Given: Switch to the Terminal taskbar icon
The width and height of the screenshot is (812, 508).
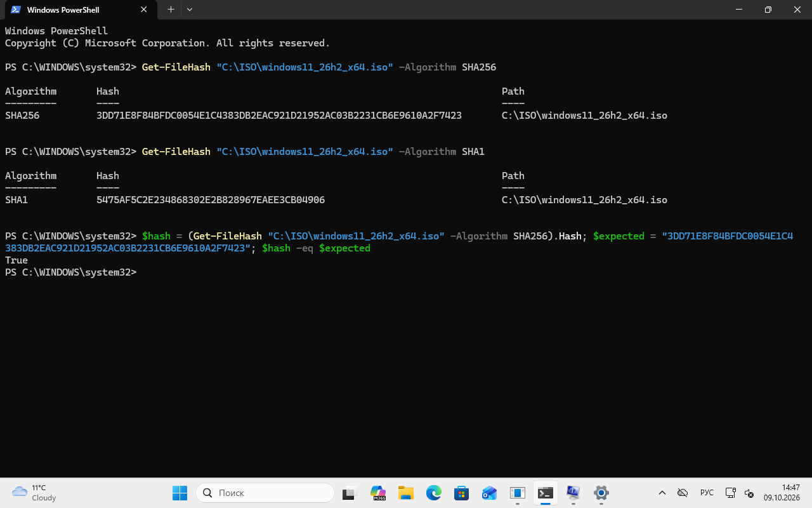Looking at the screenshot, I should [x=545, y=493].
